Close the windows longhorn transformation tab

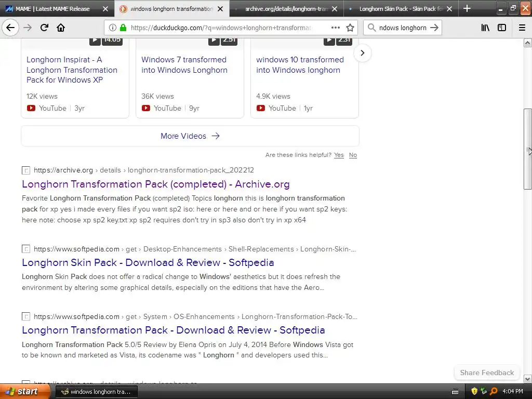point(220,9)
